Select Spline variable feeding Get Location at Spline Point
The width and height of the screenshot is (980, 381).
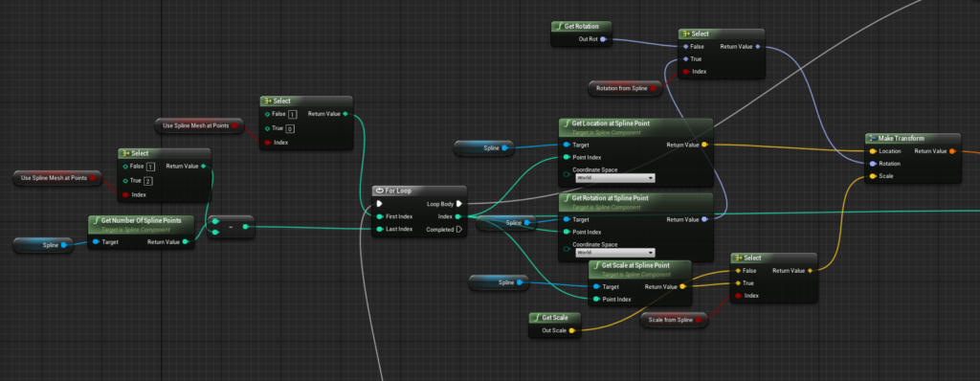(x=484, y=148)
